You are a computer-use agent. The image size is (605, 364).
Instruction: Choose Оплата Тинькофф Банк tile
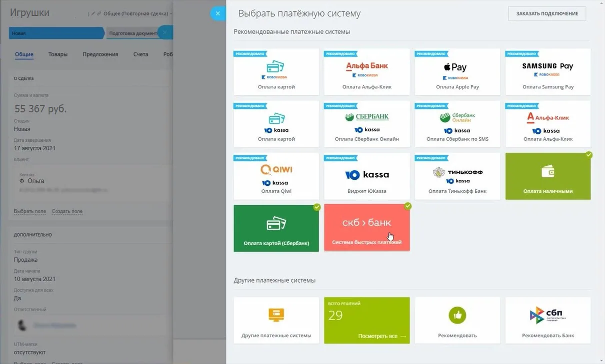pyautogui.click(x=457, y=176)
